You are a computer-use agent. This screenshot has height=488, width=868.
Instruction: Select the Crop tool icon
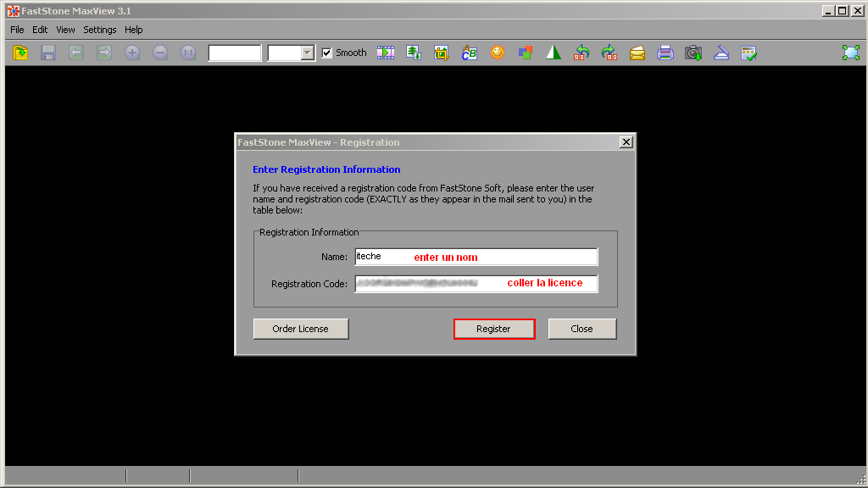click(x=441, y=53)
